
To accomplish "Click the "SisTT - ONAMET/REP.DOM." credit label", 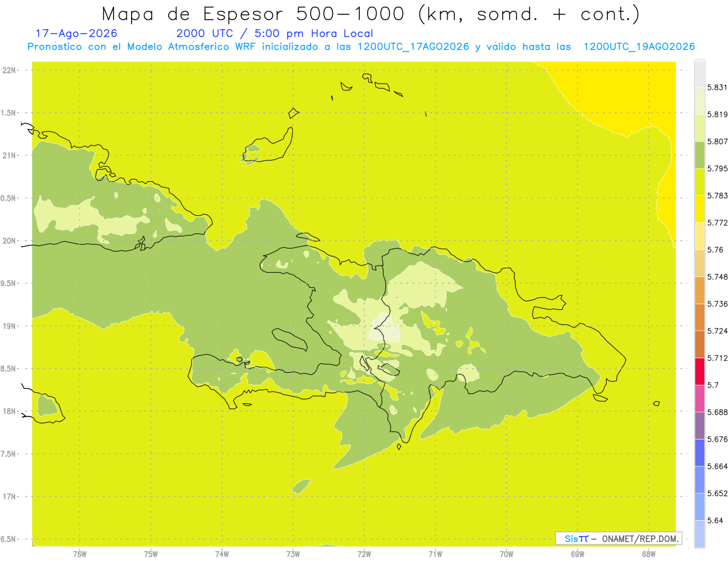I will pyautogui.click(x=619, y=538).
